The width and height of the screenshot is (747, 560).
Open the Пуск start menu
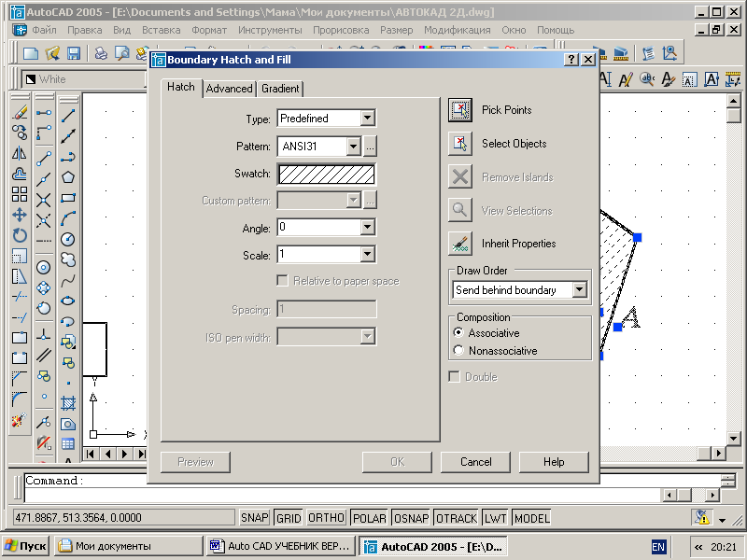click(x=26, y=546)
